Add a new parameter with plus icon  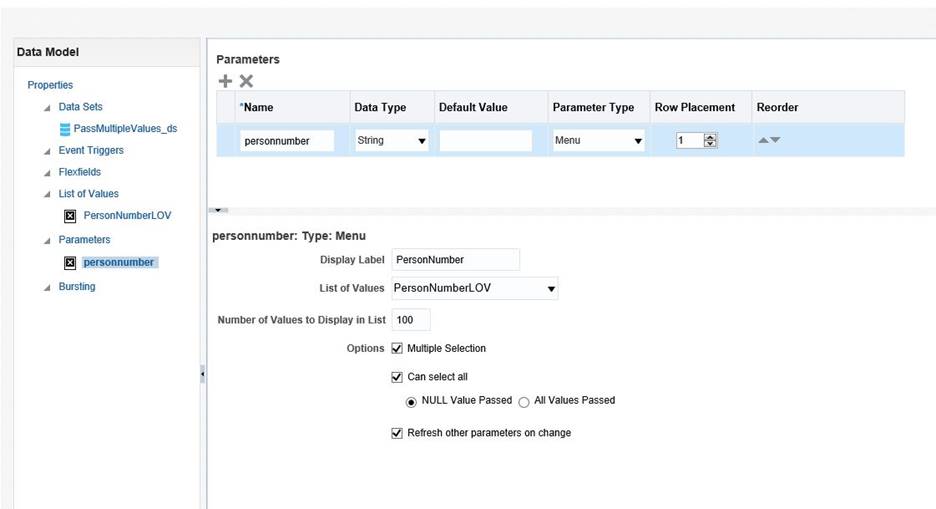pyautogui.click(x=225, y=81)
